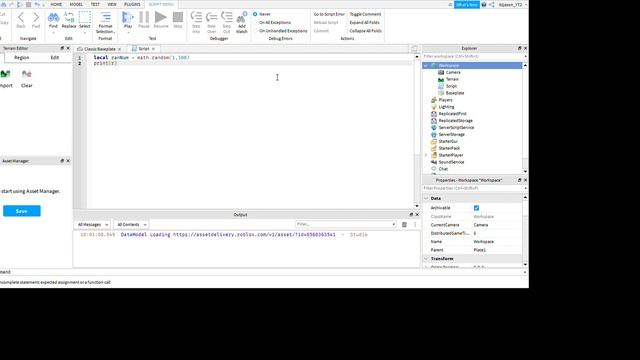Image resolution: width=640 pixels, height=360 pixels.
Task: Select On Unhandled Exceptions option
Action: pos(280,31)
